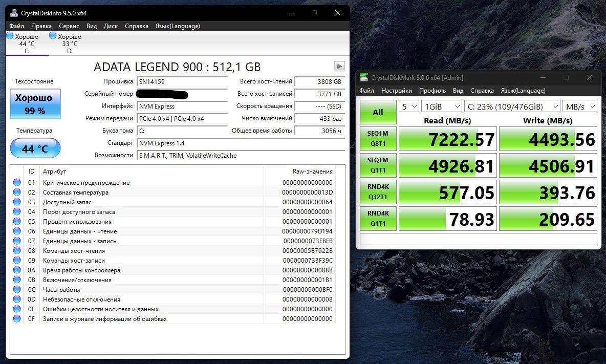Viewport: 606px width, 364px height.
Task: Click power-on count value 433 раз
Action: [x=319, y=119]
